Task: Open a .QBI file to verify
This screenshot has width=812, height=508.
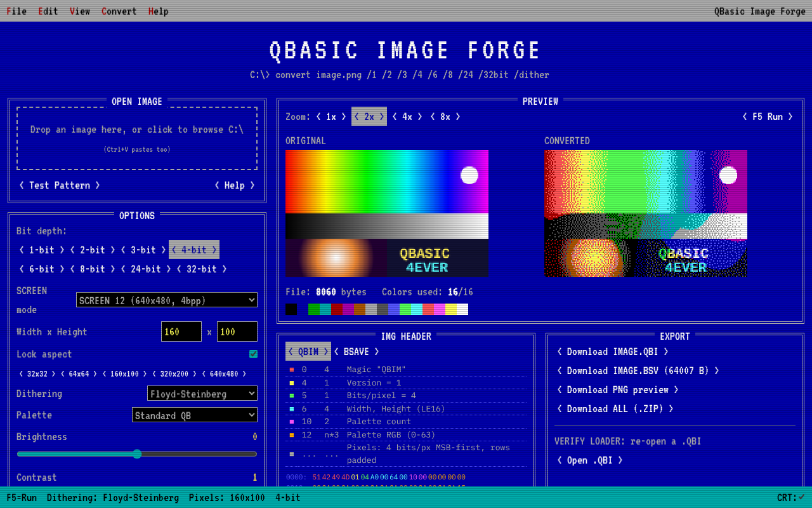Action: coord(590,460)
